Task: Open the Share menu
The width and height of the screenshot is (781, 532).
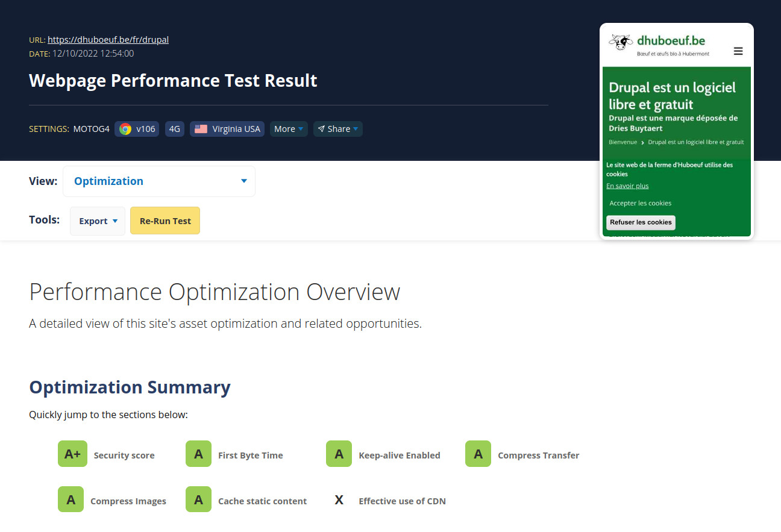Action: (337, 128)
